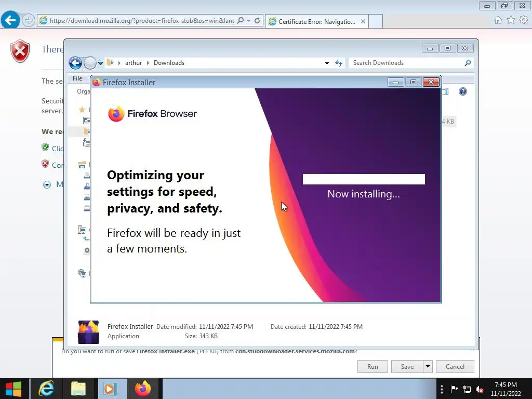Screen dimensions: 532x399
Task: Click the Libraries icon in Explorer navigation pane
Action: pyautogui.click(x=82, y=165)
